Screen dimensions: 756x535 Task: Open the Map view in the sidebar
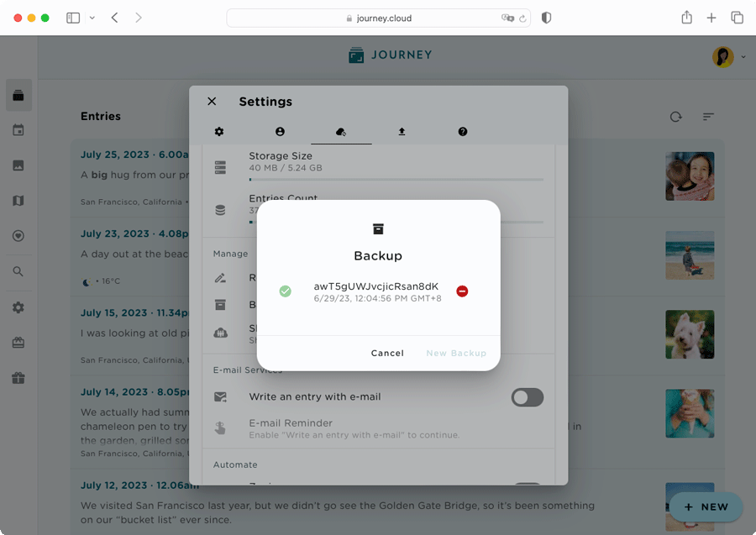tap(18, 201)
